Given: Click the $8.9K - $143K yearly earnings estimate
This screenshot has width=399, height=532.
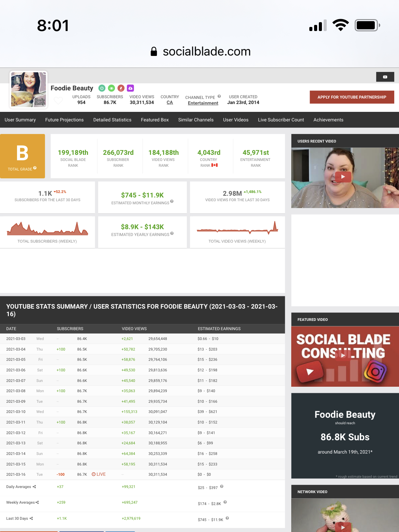Looking at the screenshot, I should tap(143, 227).
